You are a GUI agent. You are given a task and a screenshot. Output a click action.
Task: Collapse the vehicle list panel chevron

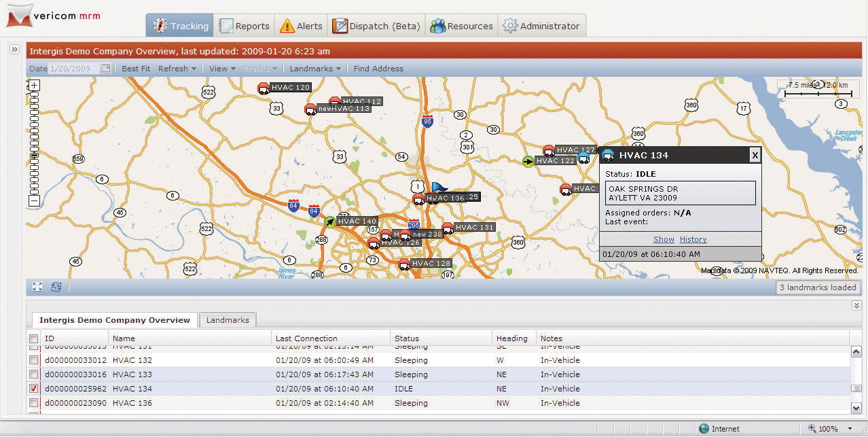pyautogui.click(x=856, y=306)
